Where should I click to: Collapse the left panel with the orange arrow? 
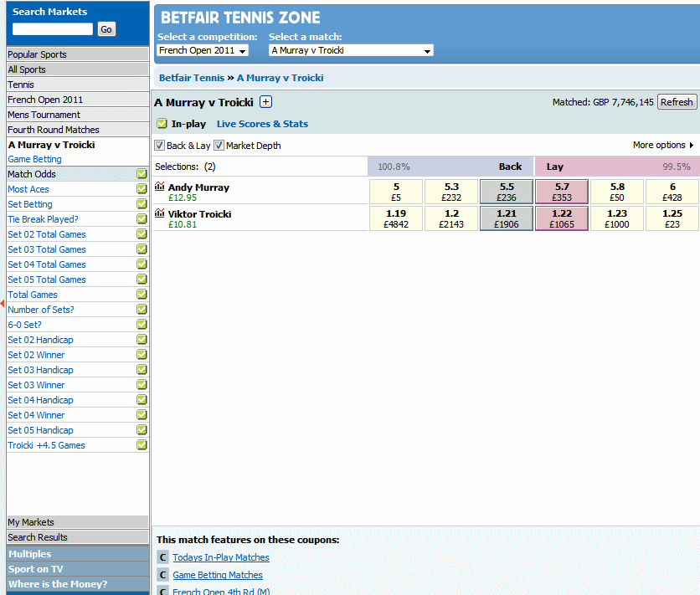3,303
